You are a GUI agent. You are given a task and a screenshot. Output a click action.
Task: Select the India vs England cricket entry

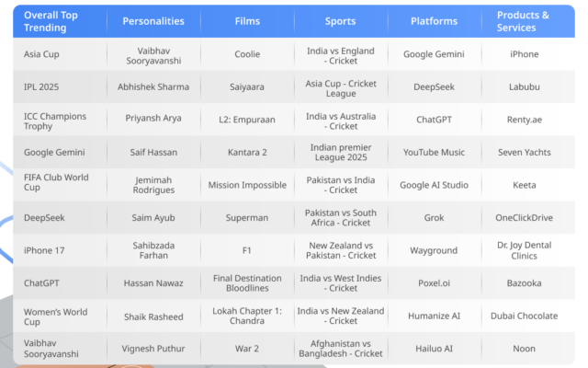pyautogui.click(x=340, y=54)
